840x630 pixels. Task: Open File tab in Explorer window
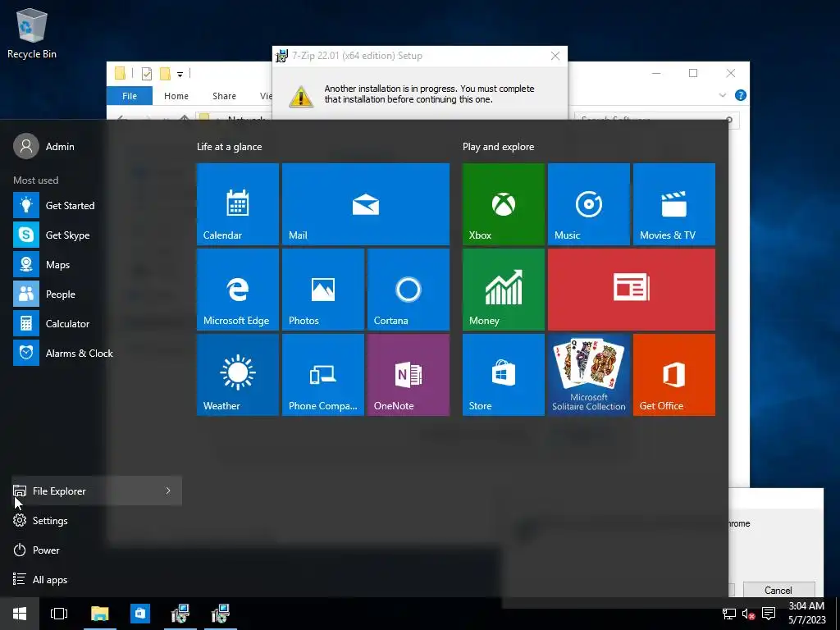pyautogui.click(x=130, y=96)
